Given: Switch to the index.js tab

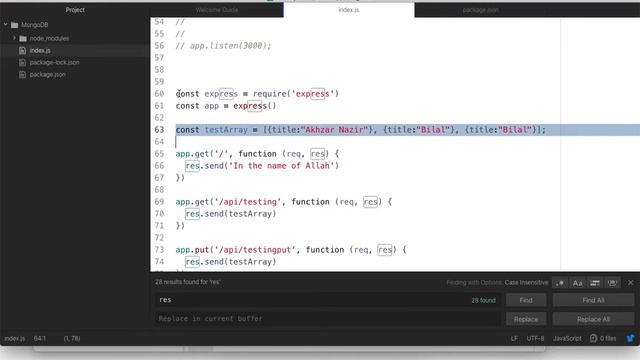Looking at the screenshot, I should (349, 10).
